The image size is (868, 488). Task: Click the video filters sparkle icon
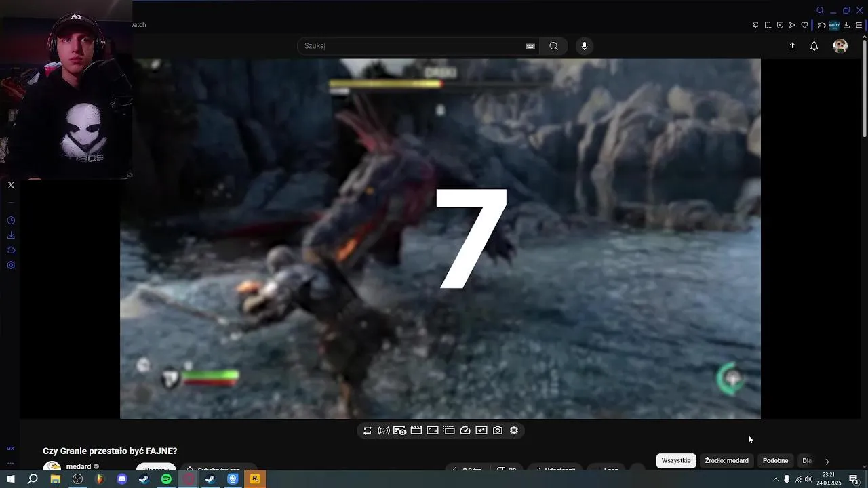(x=481, y=430)
